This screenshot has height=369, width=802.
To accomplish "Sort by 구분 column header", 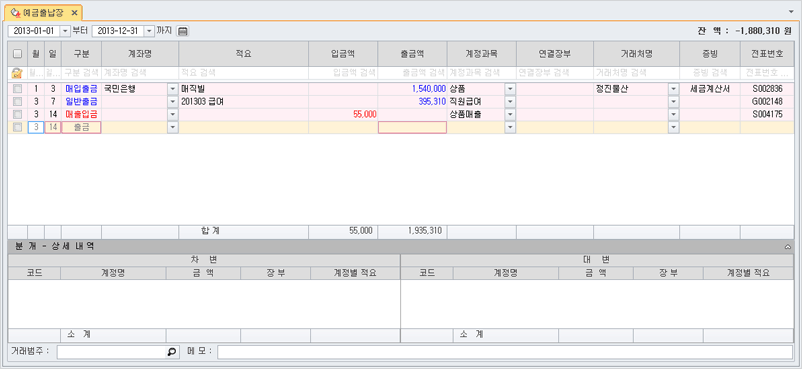I will tap(81, 54).
